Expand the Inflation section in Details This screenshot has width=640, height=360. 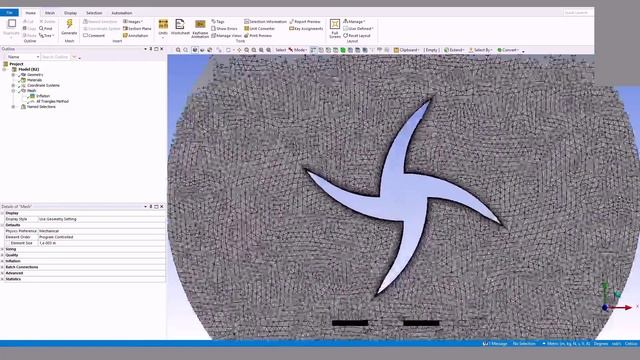click(2, 261)
